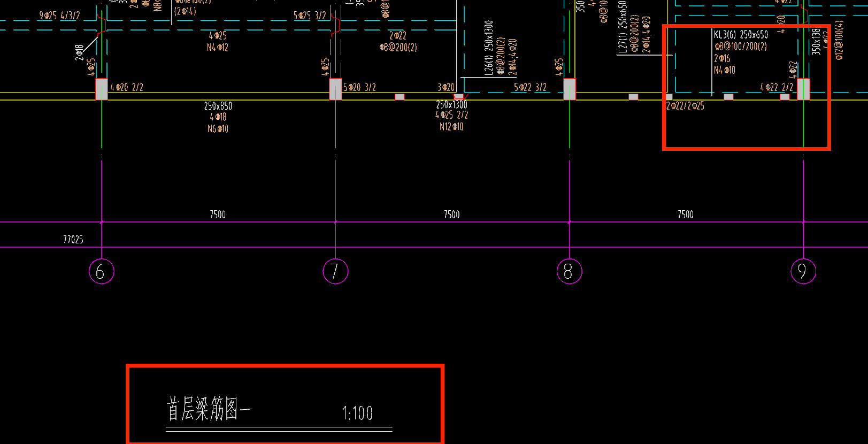Select the vertical 4Φ25 label at axis 6
Image resolution: width=868 pixels, height=444 pixels.
tap(91, 67)
